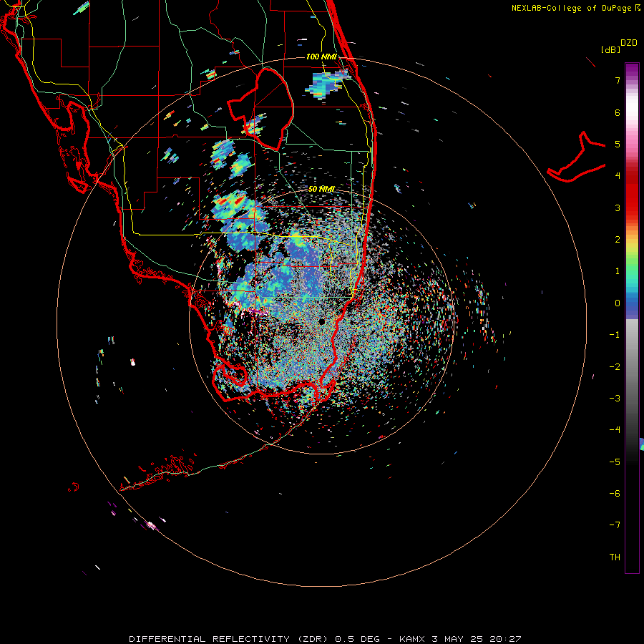Click the 5 value on color scale
Image resolution: width=644 pixels, height=644 pixels.
618,144
